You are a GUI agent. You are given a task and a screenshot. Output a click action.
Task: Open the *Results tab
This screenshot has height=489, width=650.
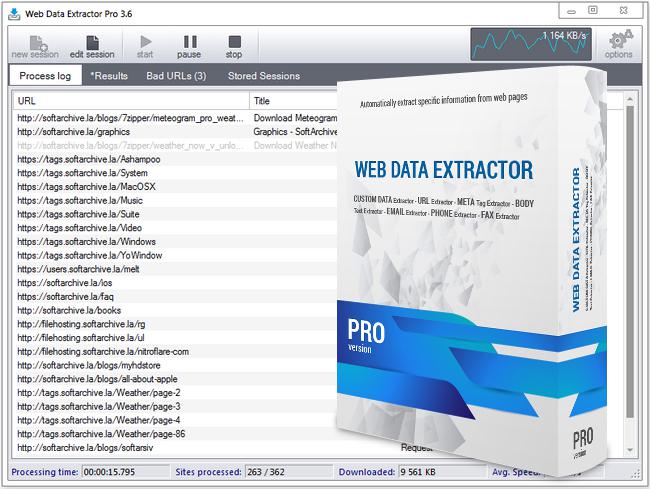coord(109,76)
